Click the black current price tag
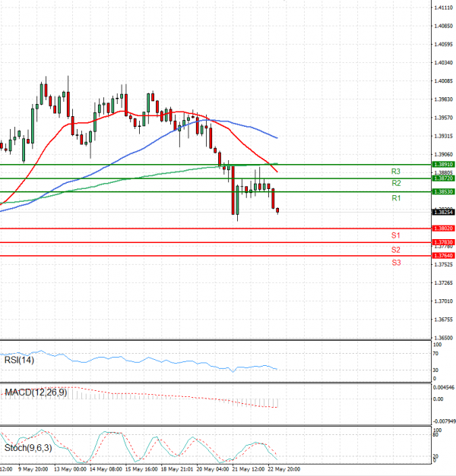Screen dimensions: 456x476 [x=444, y=213]
